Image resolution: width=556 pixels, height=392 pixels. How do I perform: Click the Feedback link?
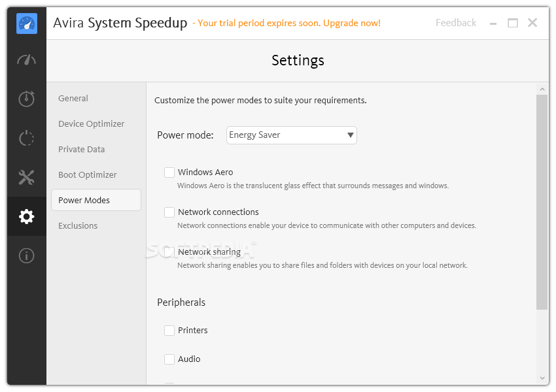click(x=456, y=23)
